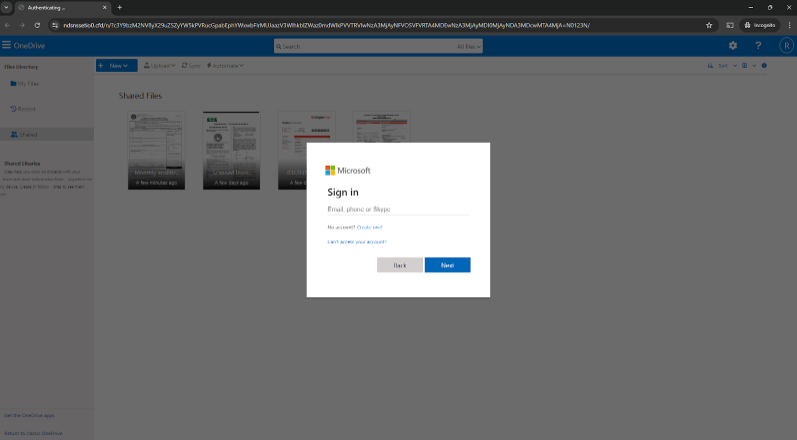Click the Create one! link

370,227
